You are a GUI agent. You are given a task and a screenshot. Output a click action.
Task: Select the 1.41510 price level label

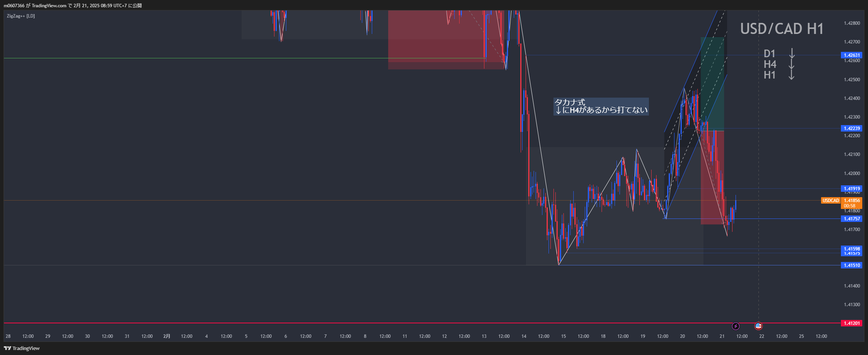tap(852, 265)
